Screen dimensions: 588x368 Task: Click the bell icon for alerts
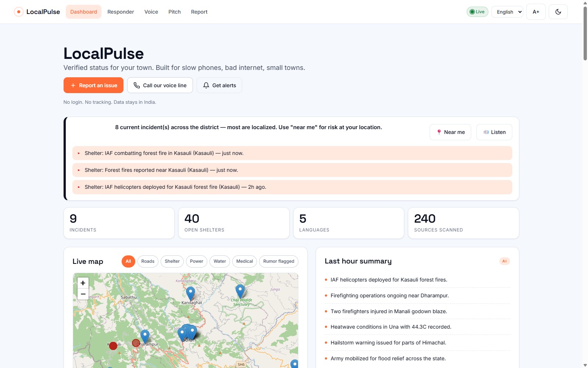[206, 85]
